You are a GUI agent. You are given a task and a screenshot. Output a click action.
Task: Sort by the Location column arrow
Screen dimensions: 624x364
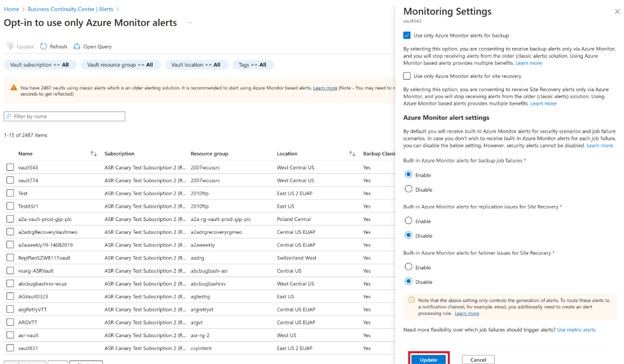coord(353,154)
